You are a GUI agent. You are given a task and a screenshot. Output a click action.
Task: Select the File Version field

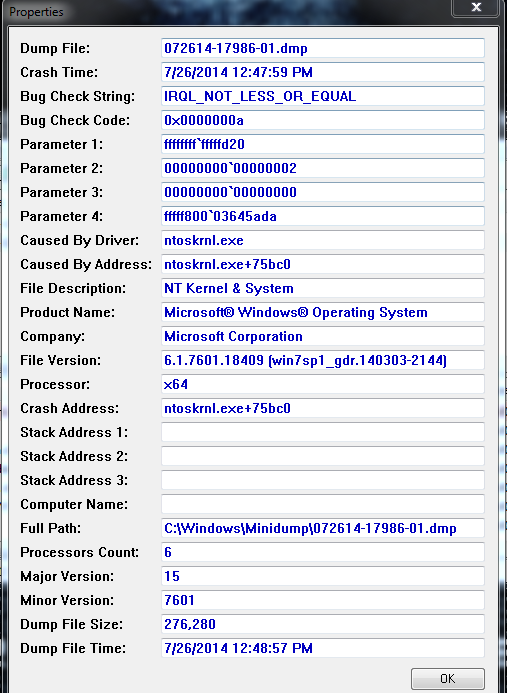click(323, 360)
